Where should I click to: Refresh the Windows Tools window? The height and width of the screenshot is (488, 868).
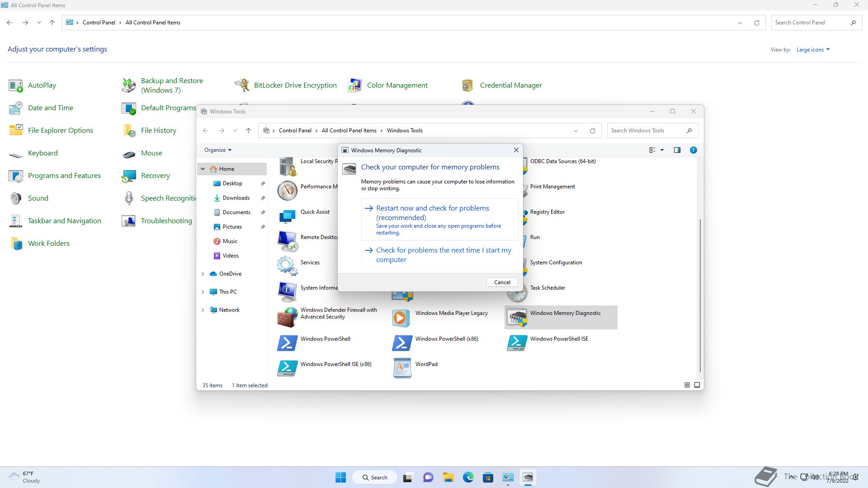592,131
